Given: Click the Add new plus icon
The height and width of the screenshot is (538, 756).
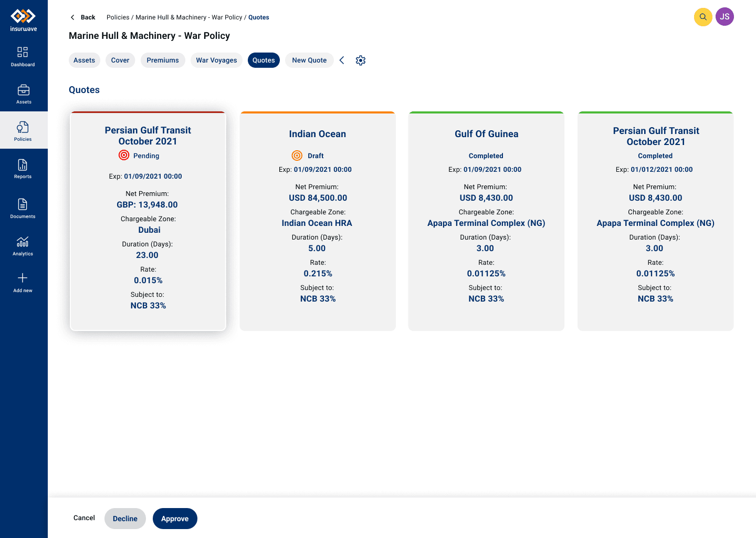Looking at the screenshot, I should 23,278.
